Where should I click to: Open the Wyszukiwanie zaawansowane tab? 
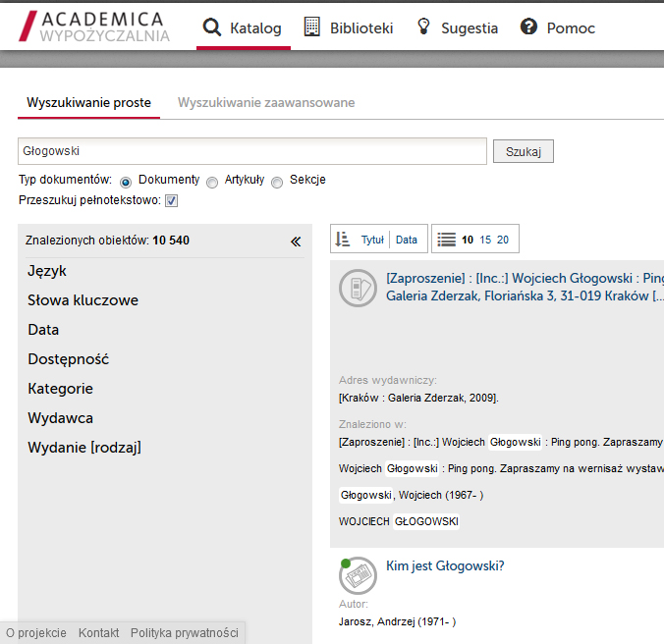coord(266,103)
